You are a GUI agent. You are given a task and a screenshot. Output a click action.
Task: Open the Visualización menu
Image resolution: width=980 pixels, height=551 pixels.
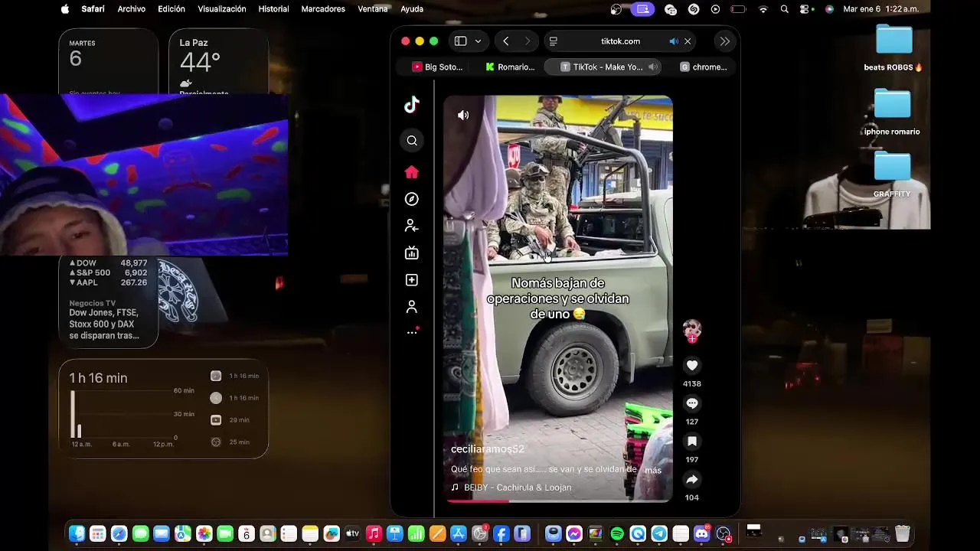(222, 9)
